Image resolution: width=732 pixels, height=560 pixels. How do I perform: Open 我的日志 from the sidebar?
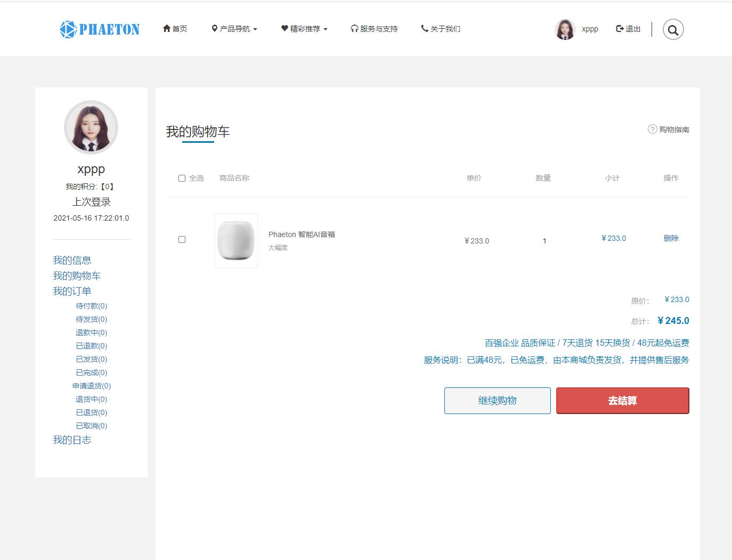point(72,440)
